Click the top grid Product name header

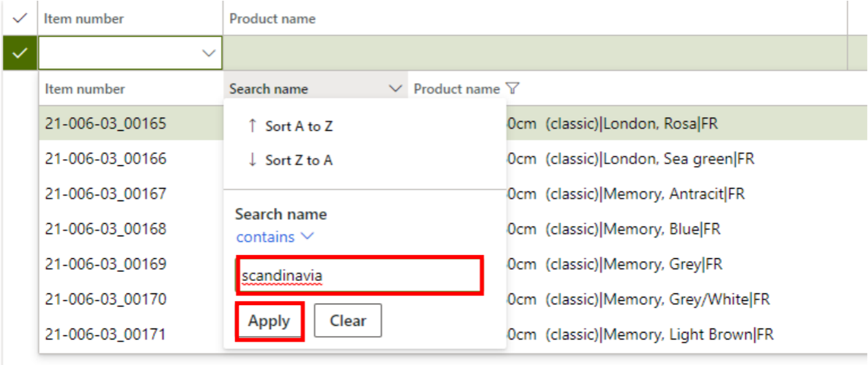[x=273, y=19]
